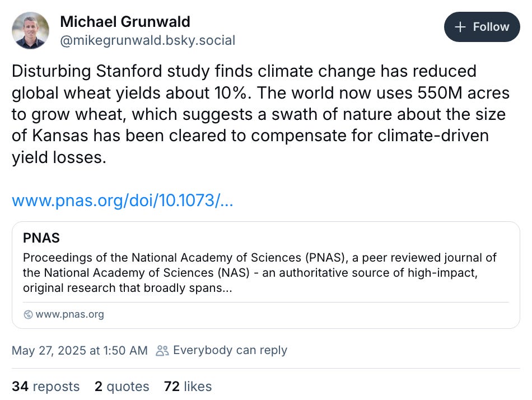Follow Michael Grunwald
Screen dimensions: 532x400
[x=482, y=27]
